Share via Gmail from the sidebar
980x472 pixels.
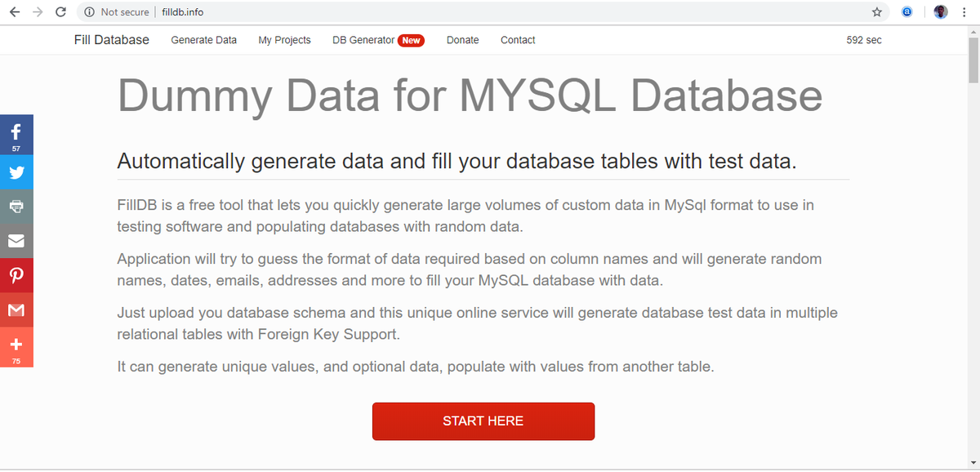16,309
